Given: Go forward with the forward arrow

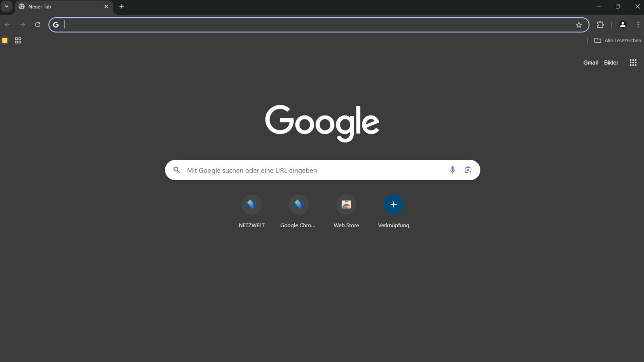Looking at the screenshot, I should [23, 25].
